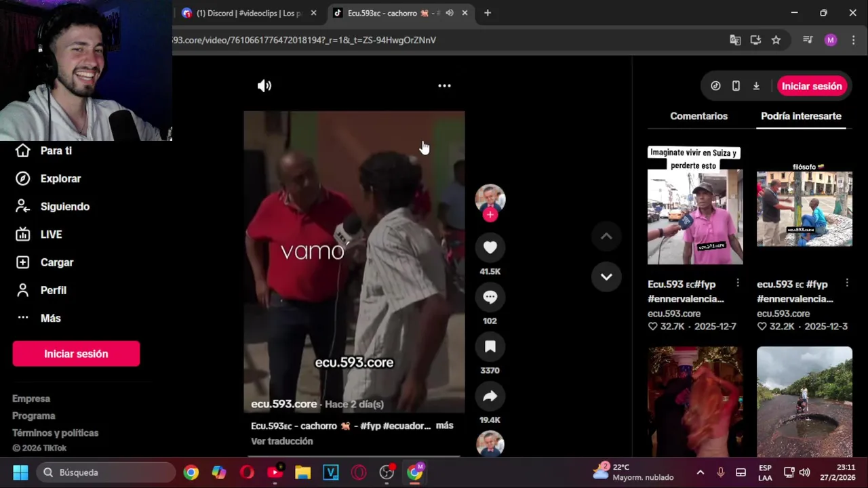Switch to the Discord #videoclips browser tab
The width and height of the screenshot is (868, 488).
click(244, 13)
